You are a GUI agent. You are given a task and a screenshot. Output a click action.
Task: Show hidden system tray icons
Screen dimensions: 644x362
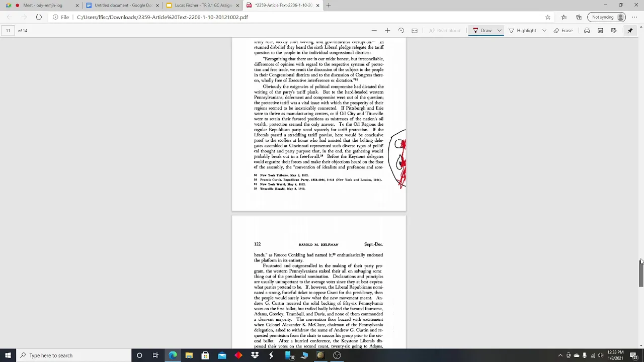560,355
